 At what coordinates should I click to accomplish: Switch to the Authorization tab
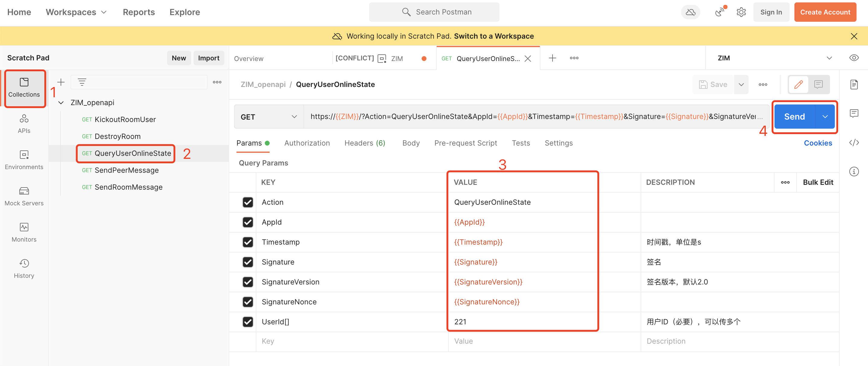(307, 143)
